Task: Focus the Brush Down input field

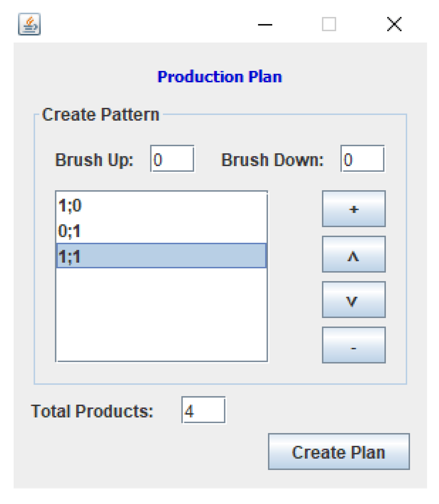Action: tap(362, 159)
